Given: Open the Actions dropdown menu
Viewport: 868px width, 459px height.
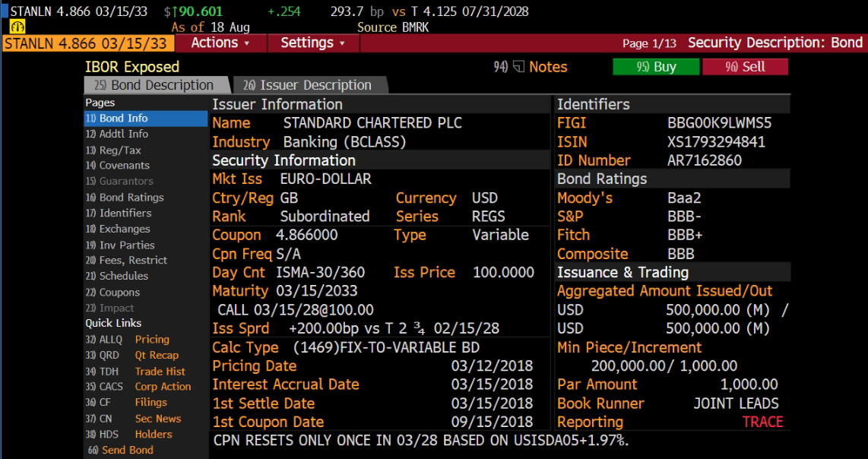Looking at the screenshot, I should (x=220, y=43).
